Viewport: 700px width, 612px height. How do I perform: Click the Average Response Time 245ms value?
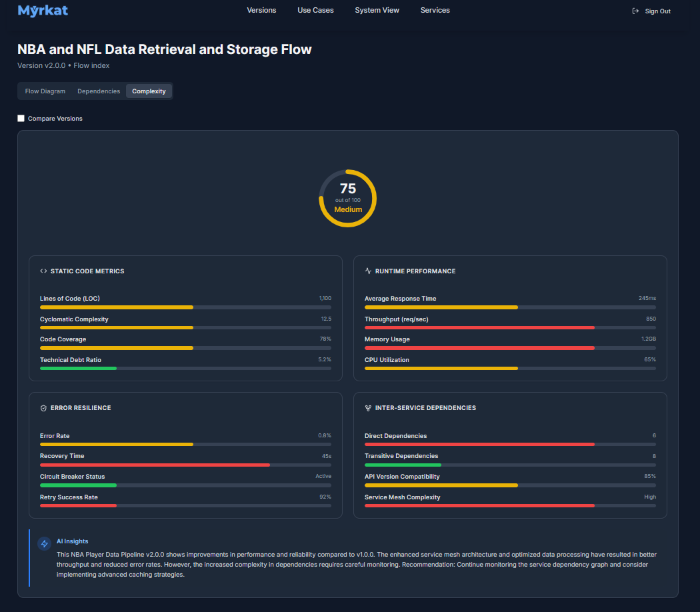(647, 298)
